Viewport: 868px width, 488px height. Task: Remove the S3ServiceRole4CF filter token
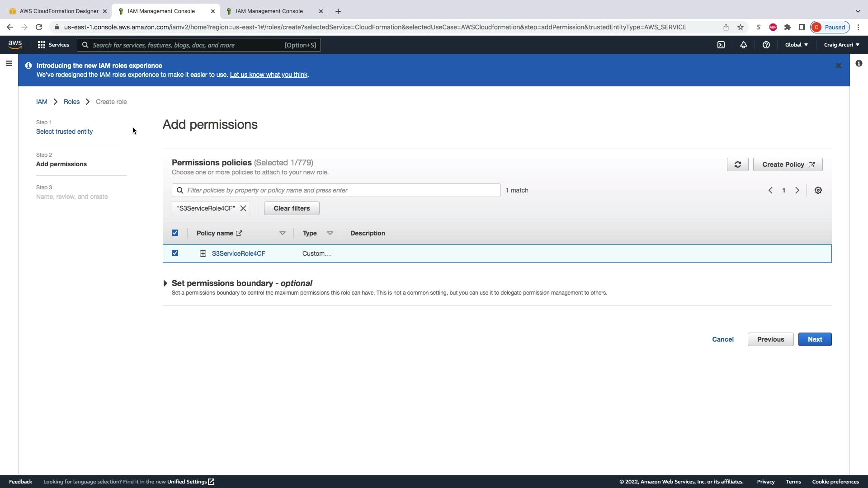click(x=243, y=208)
